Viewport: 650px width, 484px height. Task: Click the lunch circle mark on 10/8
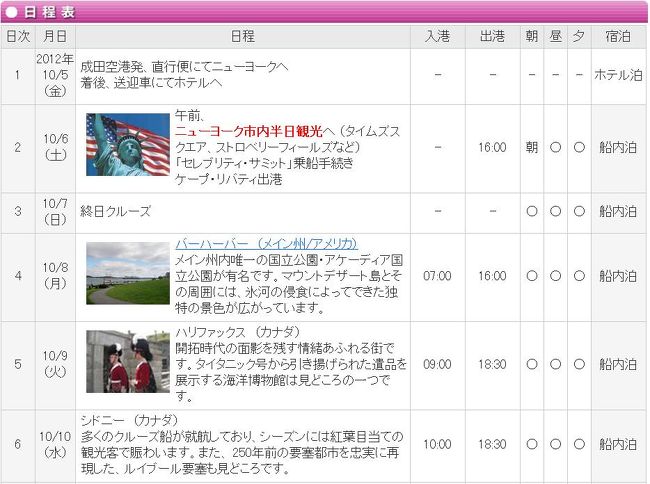coord(555,276)
